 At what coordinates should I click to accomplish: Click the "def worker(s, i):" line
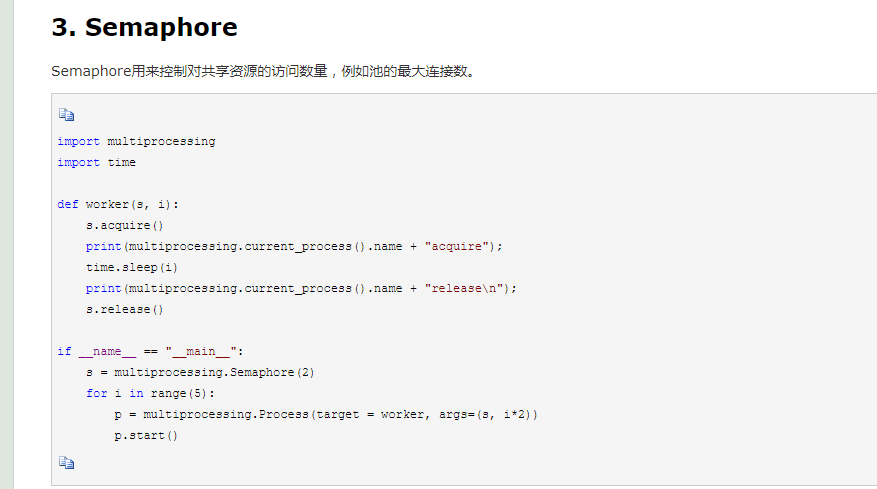118,205
